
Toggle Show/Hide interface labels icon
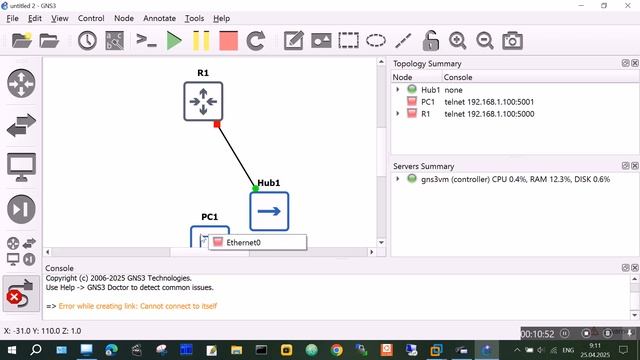click(115, 41)
